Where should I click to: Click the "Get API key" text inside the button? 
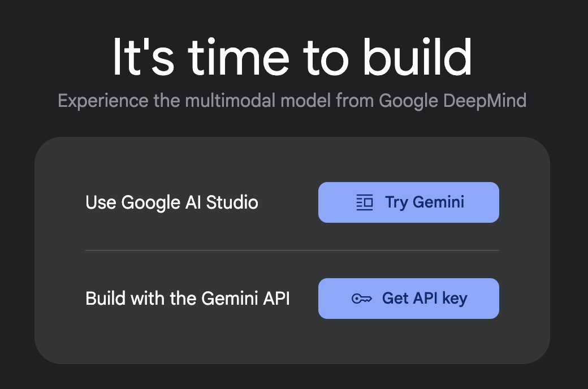(425, 299)
